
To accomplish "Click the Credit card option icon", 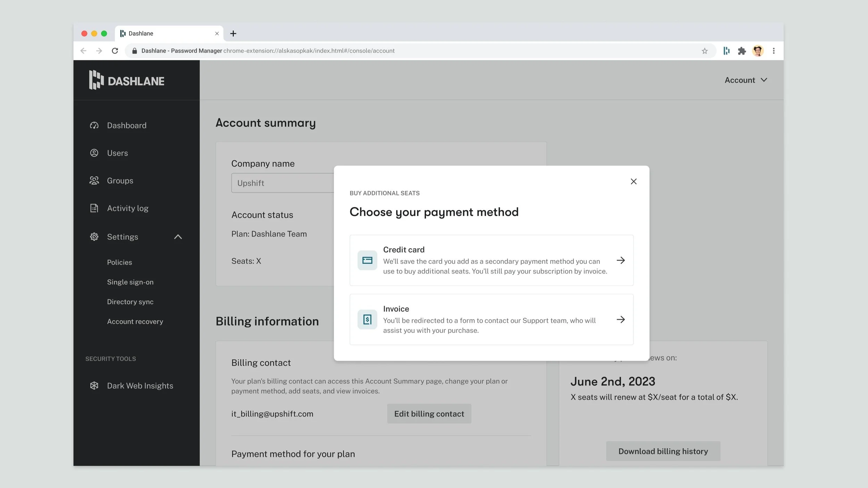I will (x=367, y=260).
